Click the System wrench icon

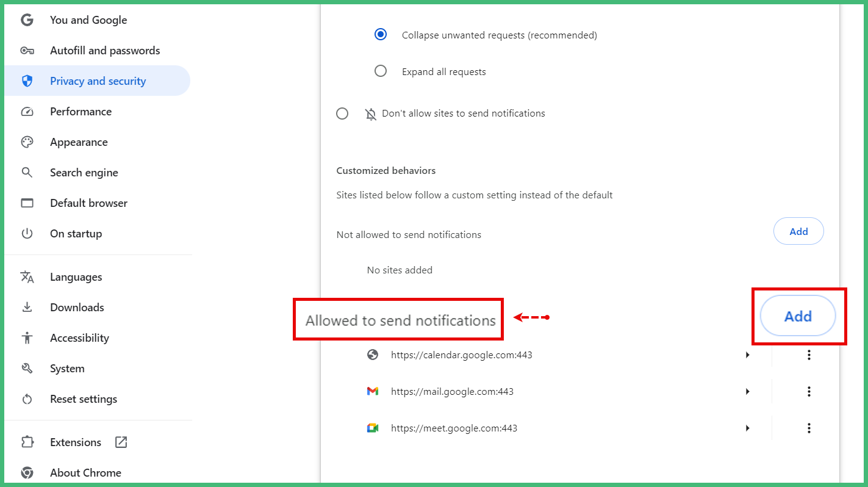click(27, 369)
